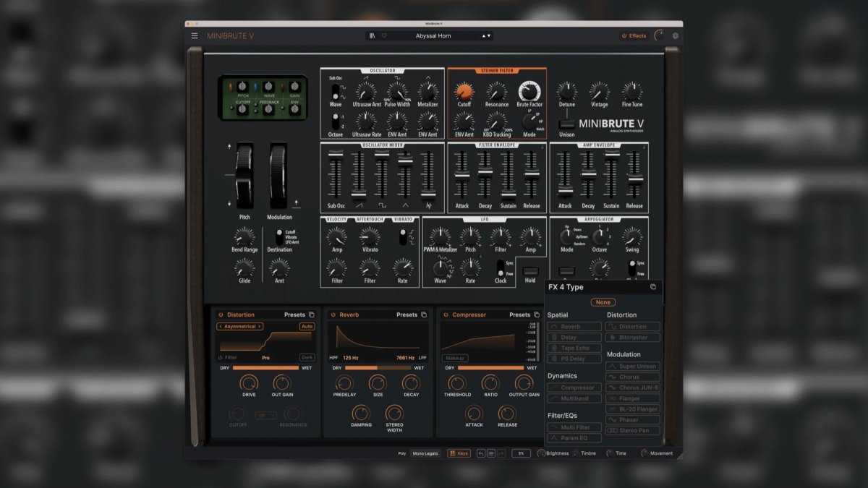868x488 pixels.
Task: Click the copy icon next to Distortion Presets
Action: [x=312, y=315]
